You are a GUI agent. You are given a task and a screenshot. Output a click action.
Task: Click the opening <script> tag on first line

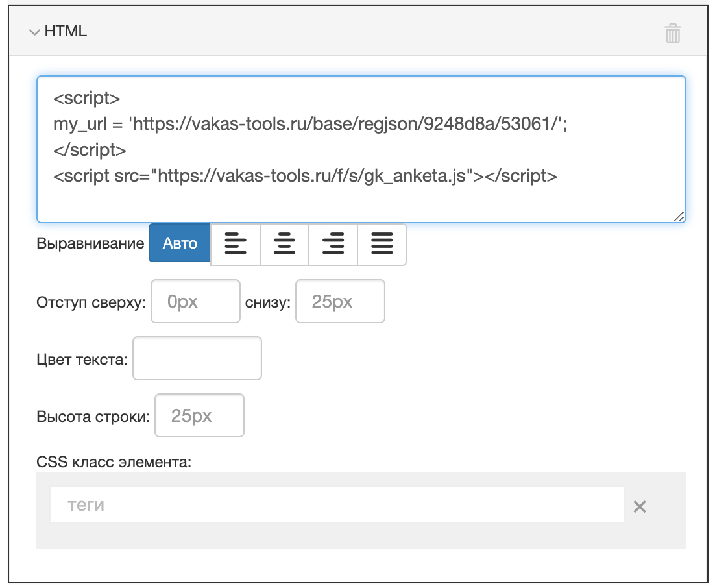(86, 99)
